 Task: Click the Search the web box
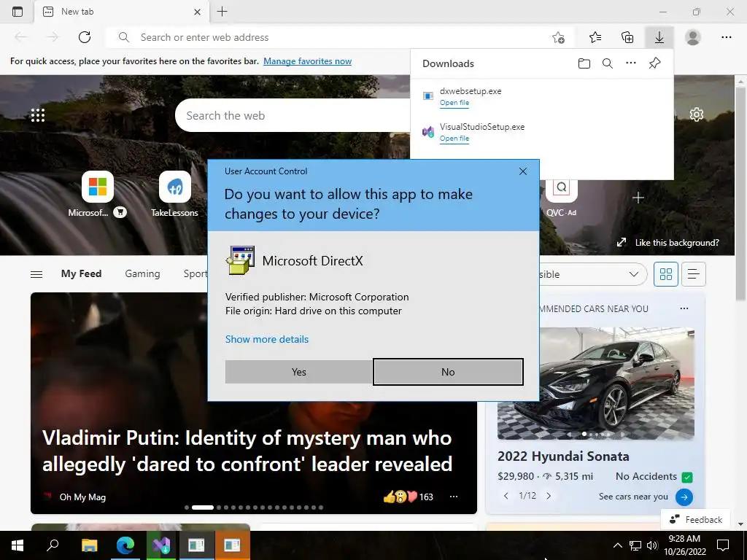293,116
